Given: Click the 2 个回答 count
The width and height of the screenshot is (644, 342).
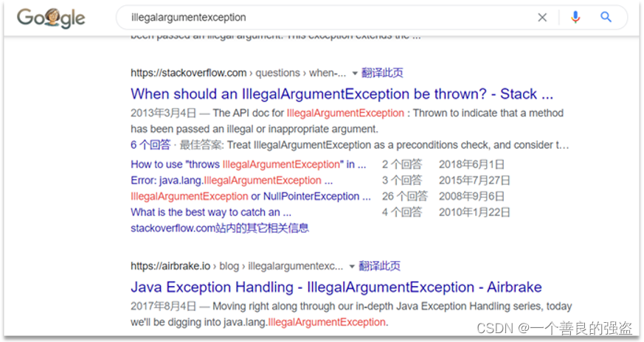Looking at the screenshot, I should click(x=402, y=164).
